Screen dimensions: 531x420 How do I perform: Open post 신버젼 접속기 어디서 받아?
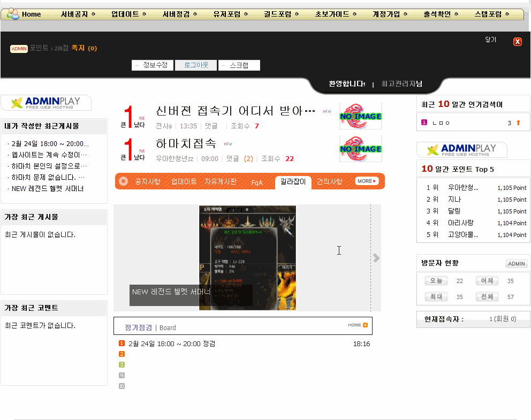pos(236,111)
